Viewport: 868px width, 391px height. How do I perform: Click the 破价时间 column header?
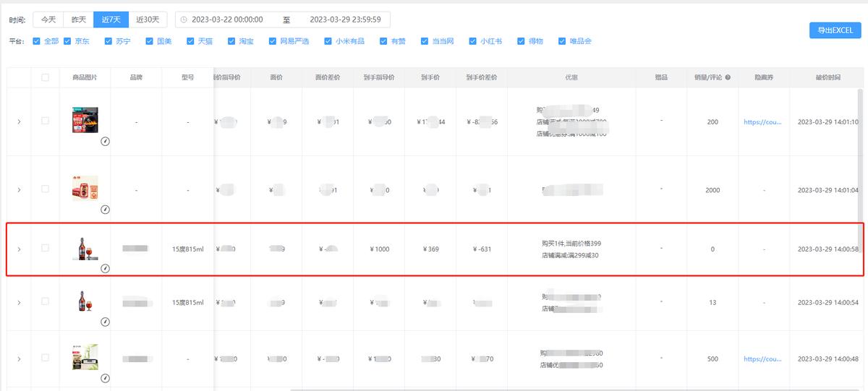click(x=827, y=77)
